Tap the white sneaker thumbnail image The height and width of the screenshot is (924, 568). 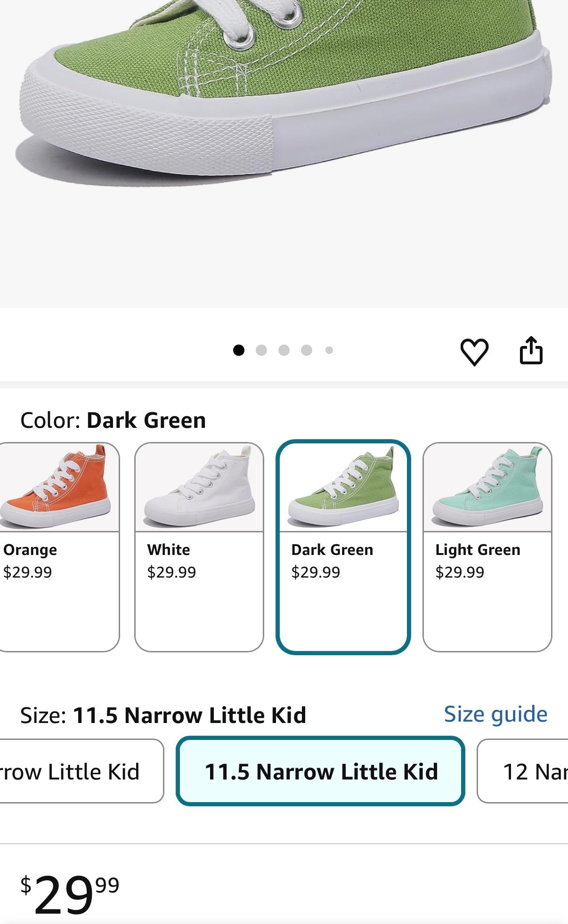[199, 487]
